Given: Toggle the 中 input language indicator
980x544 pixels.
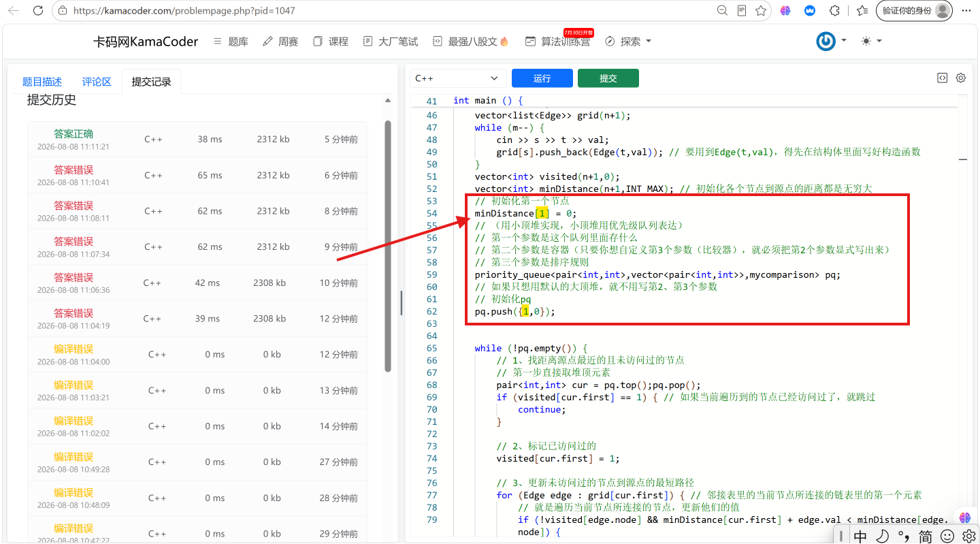Looking at the screenshot, I should [860, 537].
